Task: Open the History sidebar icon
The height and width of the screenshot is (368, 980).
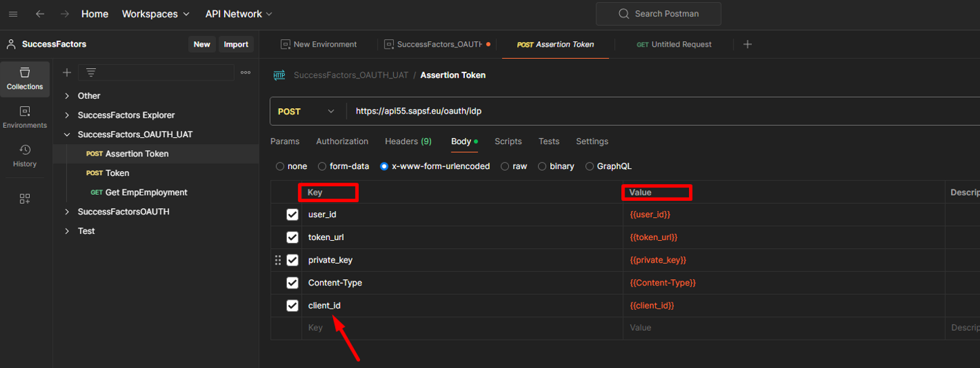Action: coord(25,156)
